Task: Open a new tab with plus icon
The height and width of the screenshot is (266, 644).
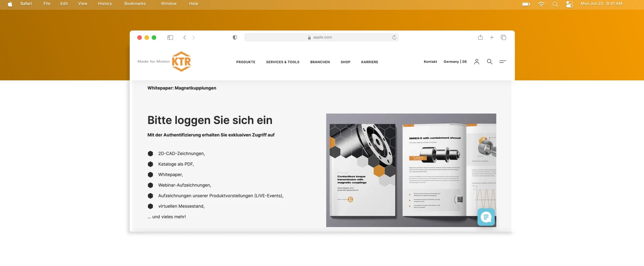Action: tap(492, 37)
